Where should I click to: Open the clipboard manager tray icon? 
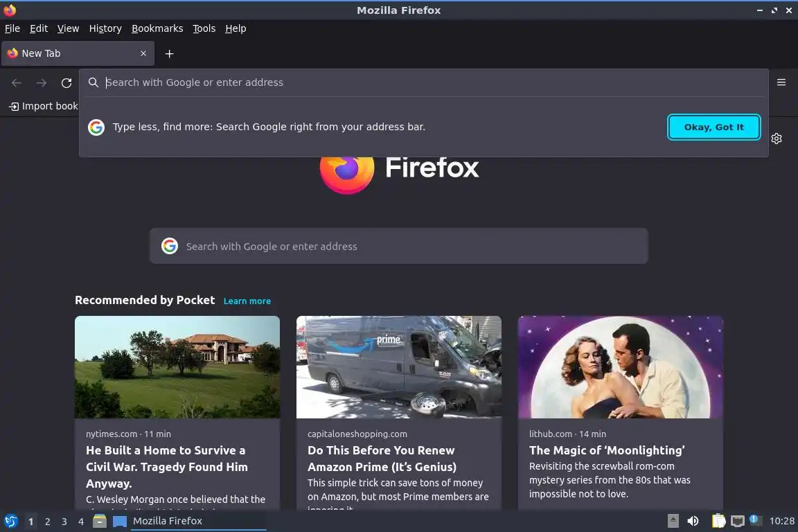(x=718, y=521)
